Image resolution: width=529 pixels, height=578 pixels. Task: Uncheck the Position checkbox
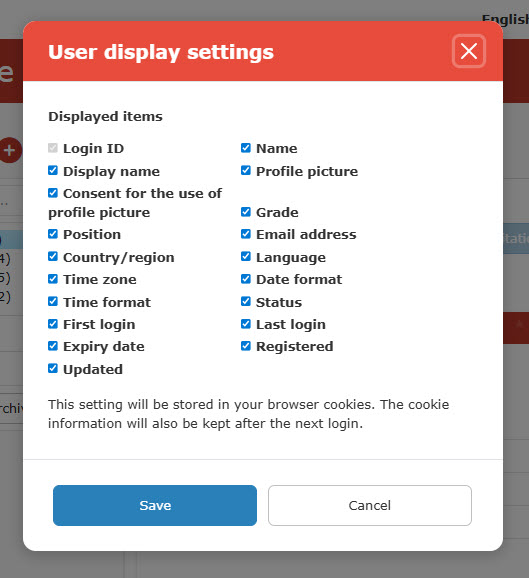[x=53, y=234]
